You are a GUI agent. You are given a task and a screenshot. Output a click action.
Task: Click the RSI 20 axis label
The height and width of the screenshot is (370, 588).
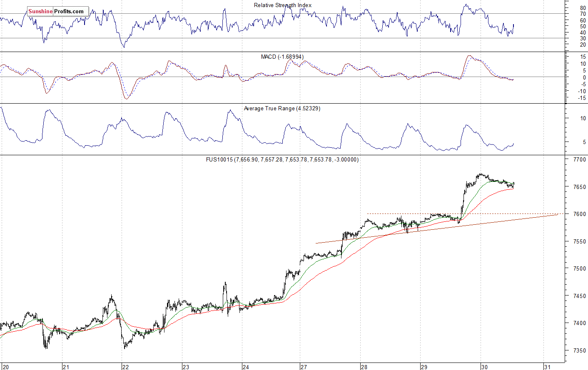(x=583, y=45)
